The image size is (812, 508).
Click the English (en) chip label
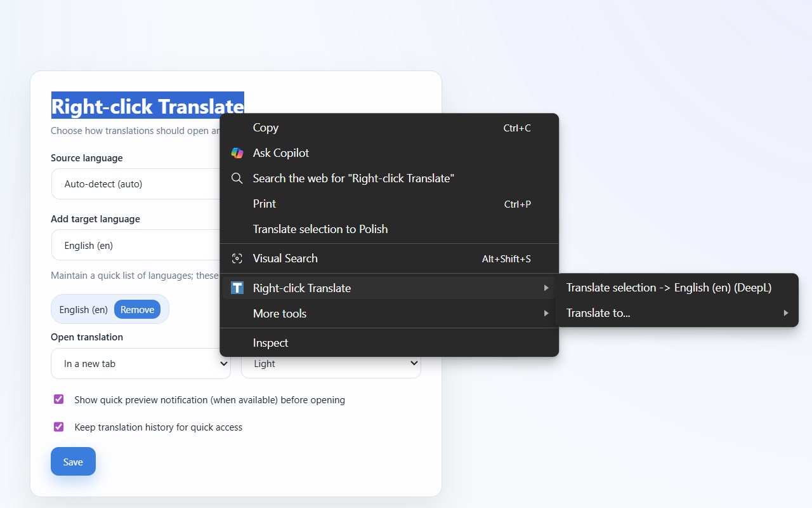[84, 310]
